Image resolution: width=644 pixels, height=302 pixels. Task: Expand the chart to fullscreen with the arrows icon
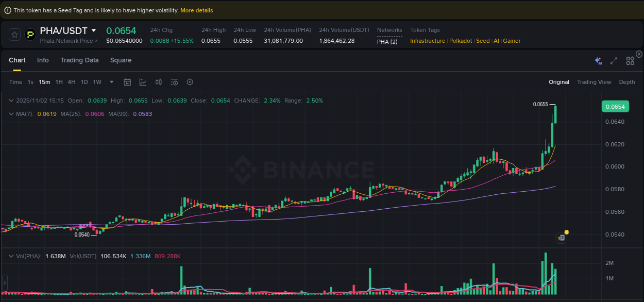pos(614,60)
